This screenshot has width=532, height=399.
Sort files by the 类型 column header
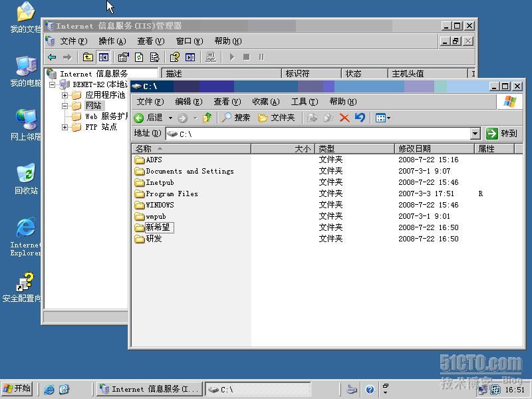coord(355,148)
